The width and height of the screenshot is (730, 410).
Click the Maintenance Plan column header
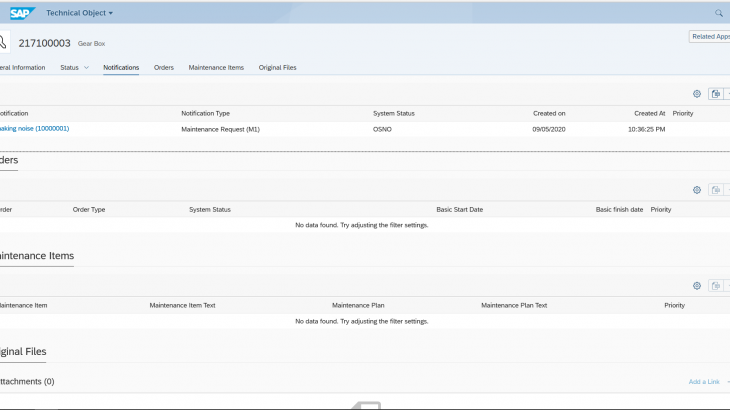pos(358,305)
